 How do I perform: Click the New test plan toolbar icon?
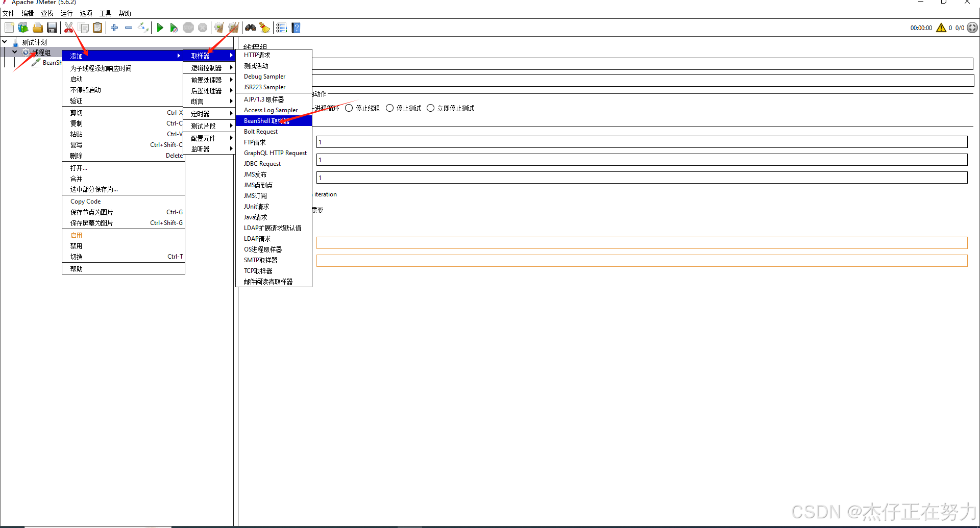coord(9,28)
